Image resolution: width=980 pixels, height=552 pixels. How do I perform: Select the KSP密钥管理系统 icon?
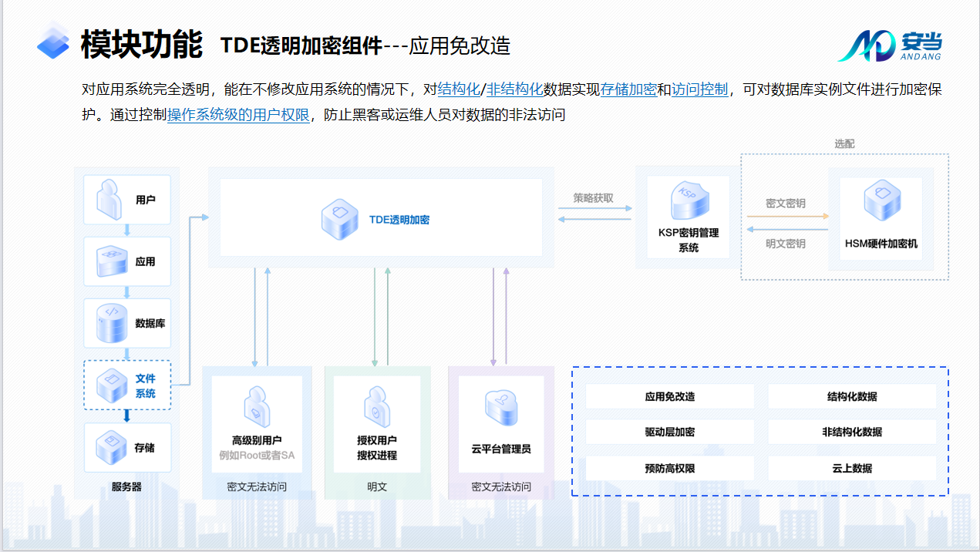click(688, 202)
